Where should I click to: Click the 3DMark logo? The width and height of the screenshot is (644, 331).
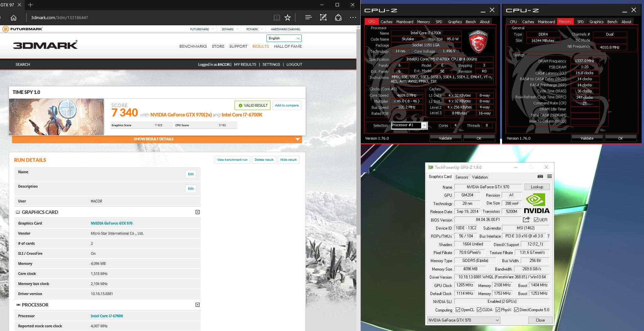tap(45, 45)
